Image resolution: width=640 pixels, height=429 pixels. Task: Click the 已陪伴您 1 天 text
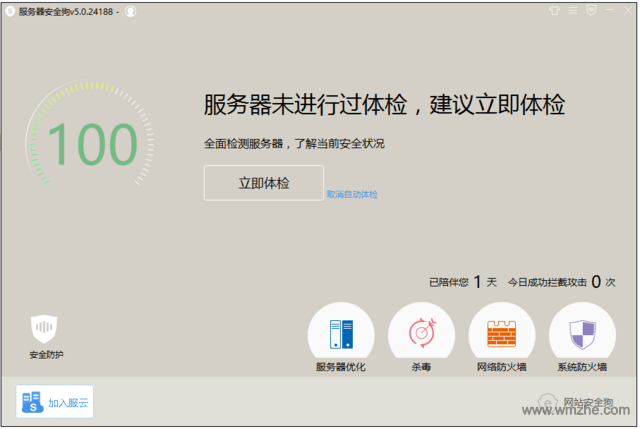[462, 282]
